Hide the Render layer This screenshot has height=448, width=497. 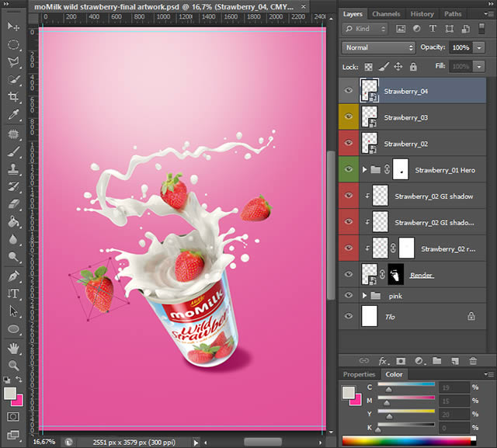pos(349,274)
